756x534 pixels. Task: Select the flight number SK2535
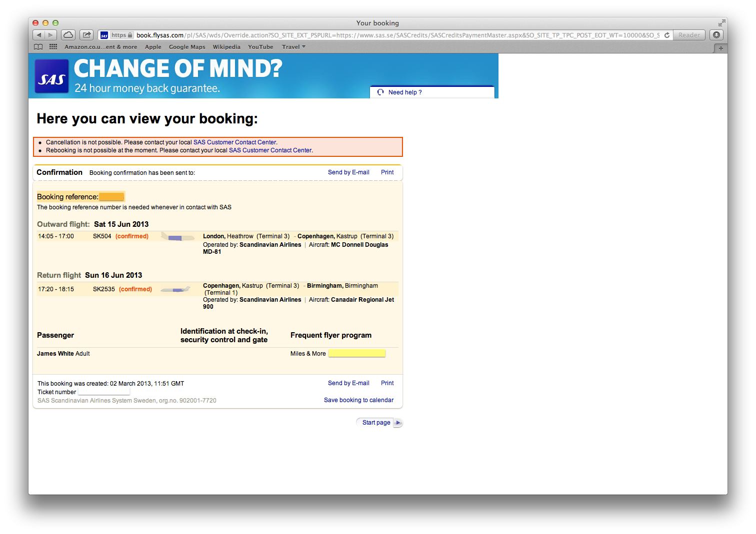pyautogui.click(x=104, y=289)
